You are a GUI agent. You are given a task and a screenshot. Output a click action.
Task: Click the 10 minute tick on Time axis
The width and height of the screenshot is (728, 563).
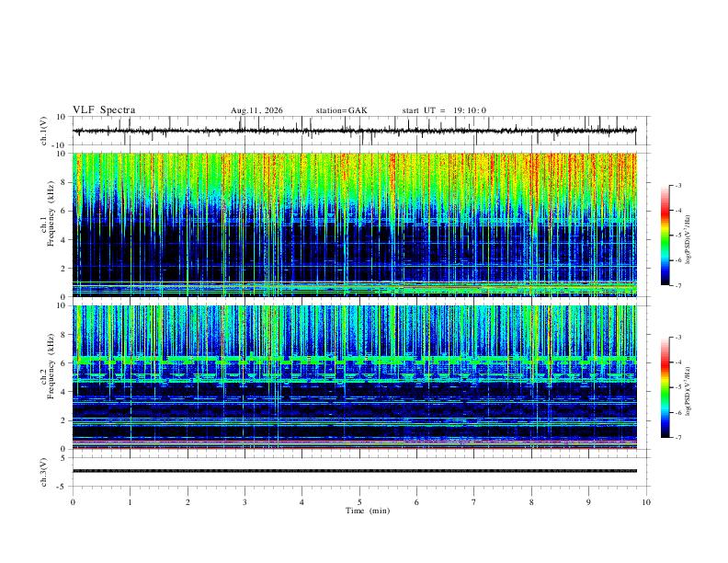[646, 502]
